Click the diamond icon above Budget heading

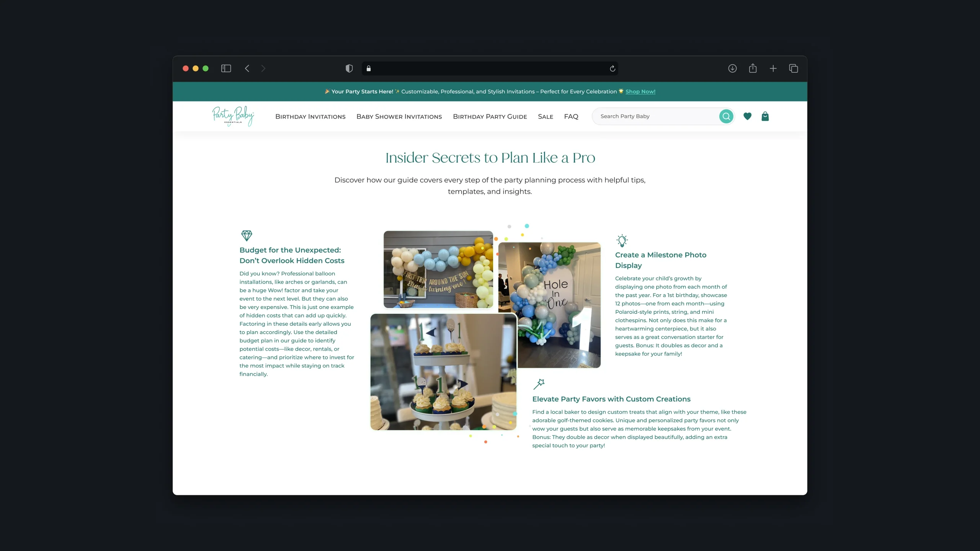247,235
